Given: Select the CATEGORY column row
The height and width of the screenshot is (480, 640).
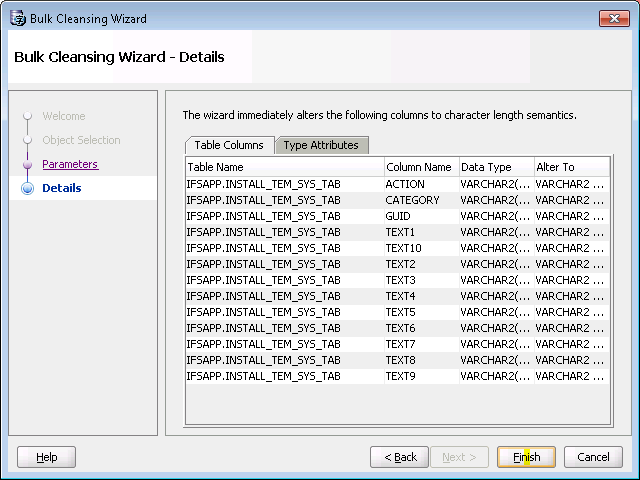Looking at the screenshot, I should pyautogui.click(x=412, y=200).
